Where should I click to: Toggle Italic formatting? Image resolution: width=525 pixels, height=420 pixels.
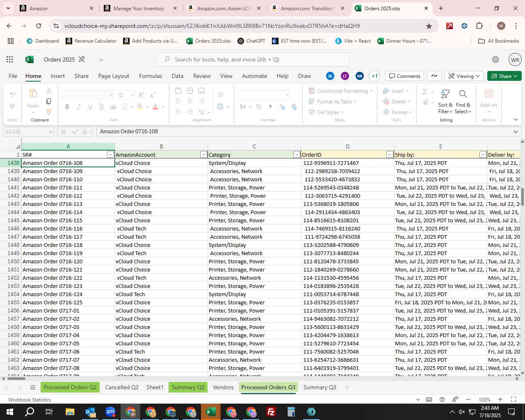[x=78, y=107]
